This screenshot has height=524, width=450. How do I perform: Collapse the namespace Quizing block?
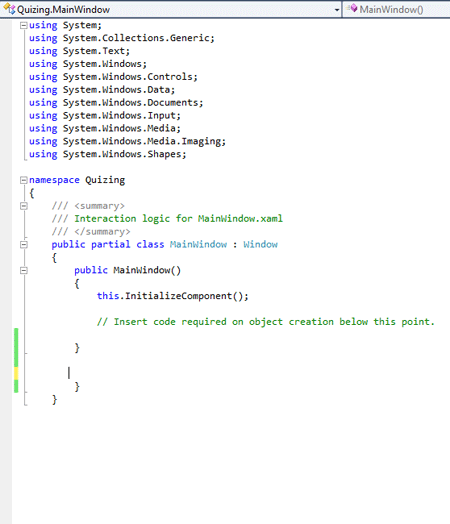(23, 180)
